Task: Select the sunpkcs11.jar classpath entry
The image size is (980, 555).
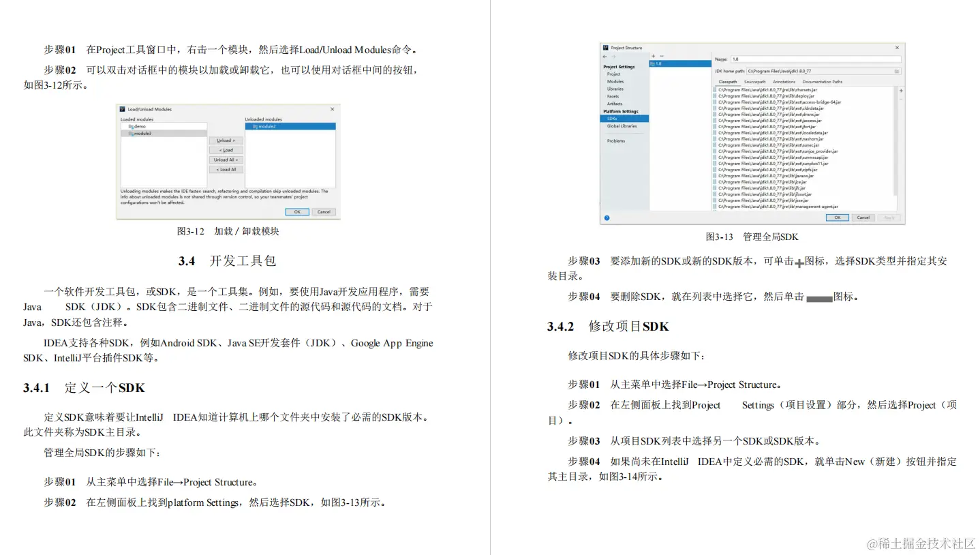Action: 770,164
